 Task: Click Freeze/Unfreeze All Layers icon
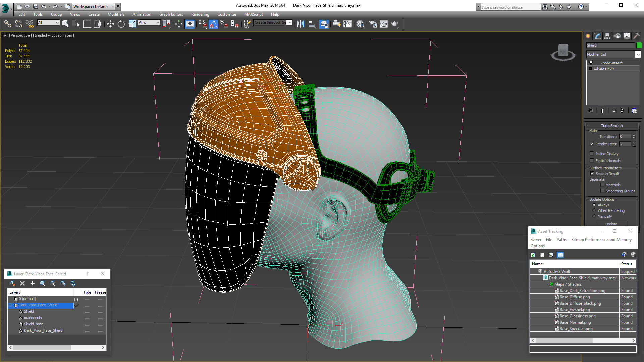click(73, 283)
